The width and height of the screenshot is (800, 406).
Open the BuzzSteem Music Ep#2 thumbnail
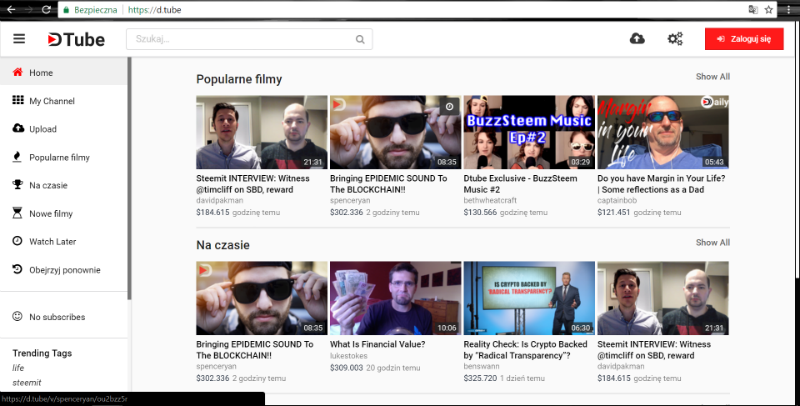point(529,132)
